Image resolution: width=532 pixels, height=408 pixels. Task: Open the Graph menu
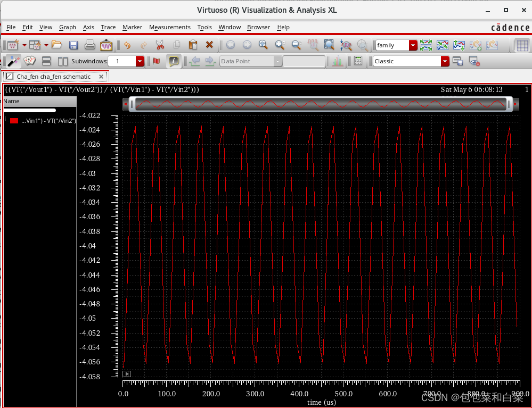coord(68,27)
